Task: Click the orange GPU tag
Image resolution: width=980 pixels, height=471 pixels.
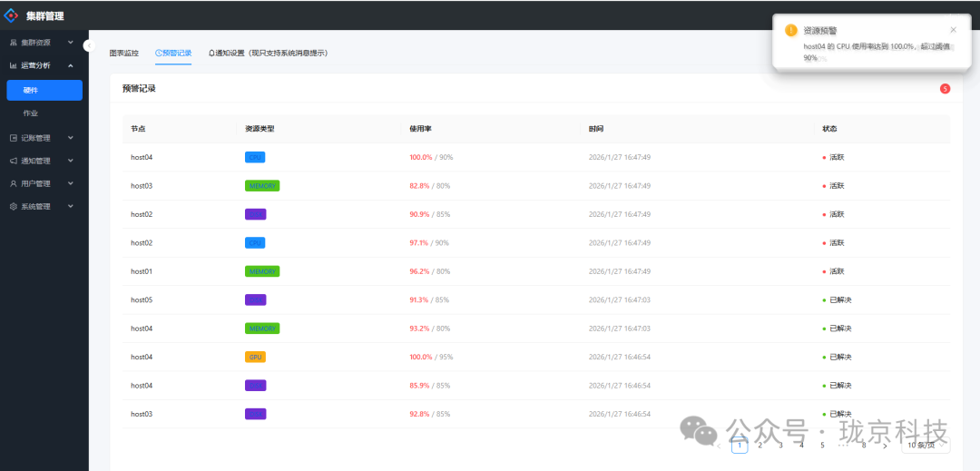Action: click(x=256, y=358)
